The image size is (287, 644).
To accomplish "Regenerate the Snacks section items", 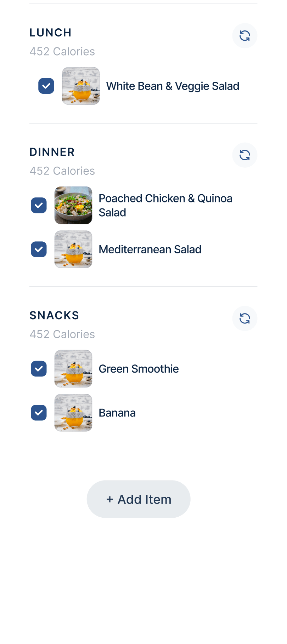I will [244, 318].
